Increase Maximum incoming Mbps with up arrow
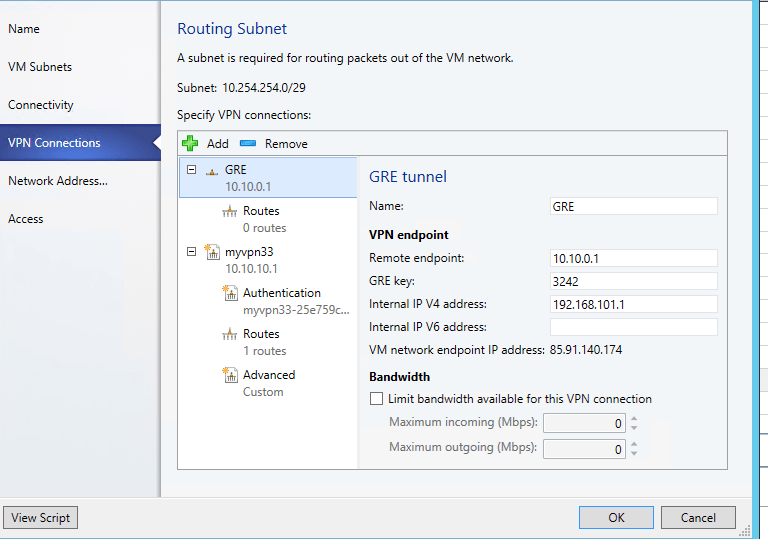This screenshot has width=768, height=539. pyautogui.click(x=634, y=418)
